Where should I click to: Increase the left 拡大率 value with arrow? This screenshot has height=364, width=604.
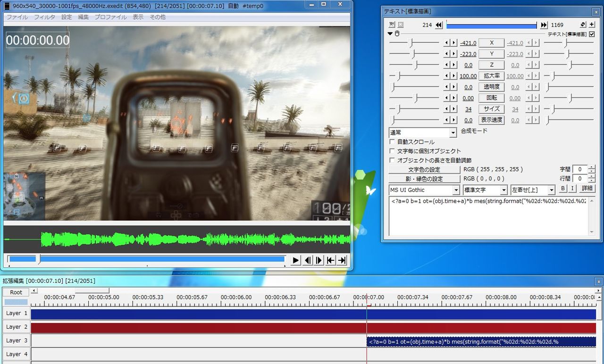454,76
